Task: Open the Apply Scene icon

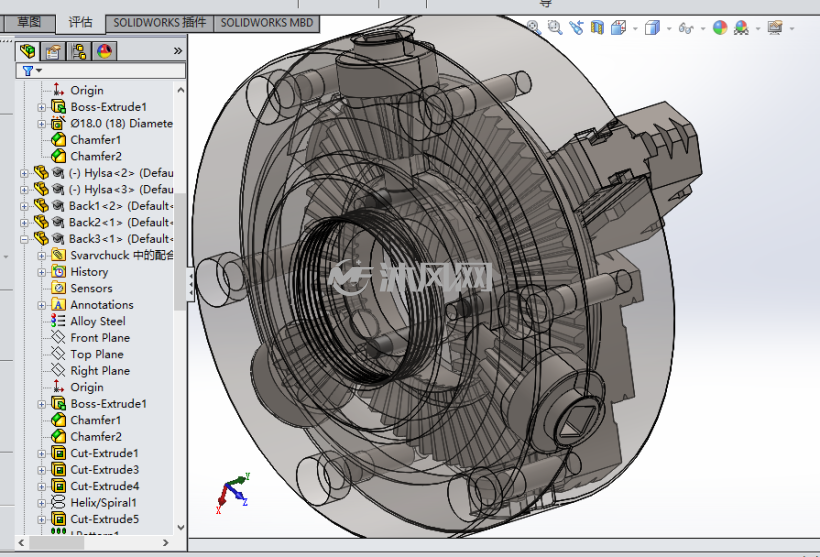Action: click(x=741, y=27)
